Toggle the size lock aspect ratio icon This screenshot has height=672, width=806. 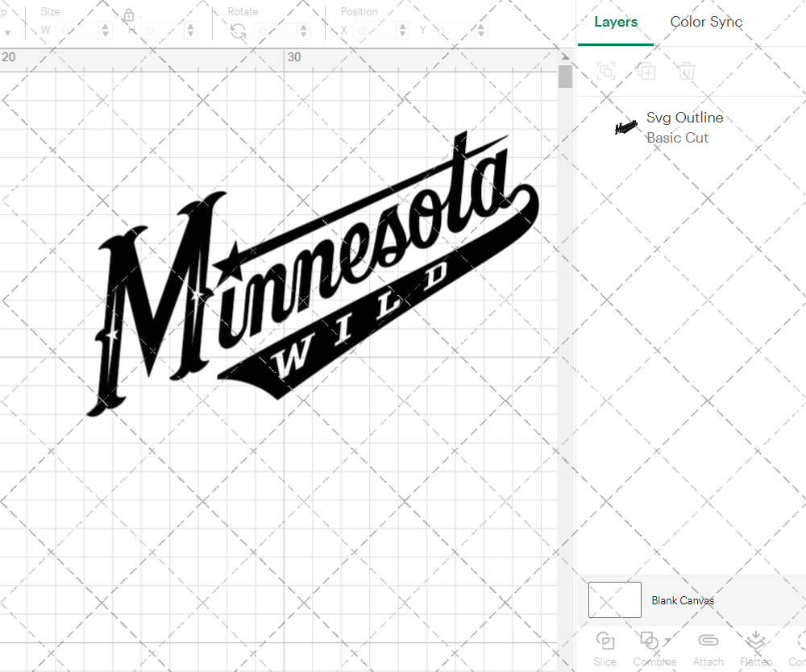click(x=129, y=15)
